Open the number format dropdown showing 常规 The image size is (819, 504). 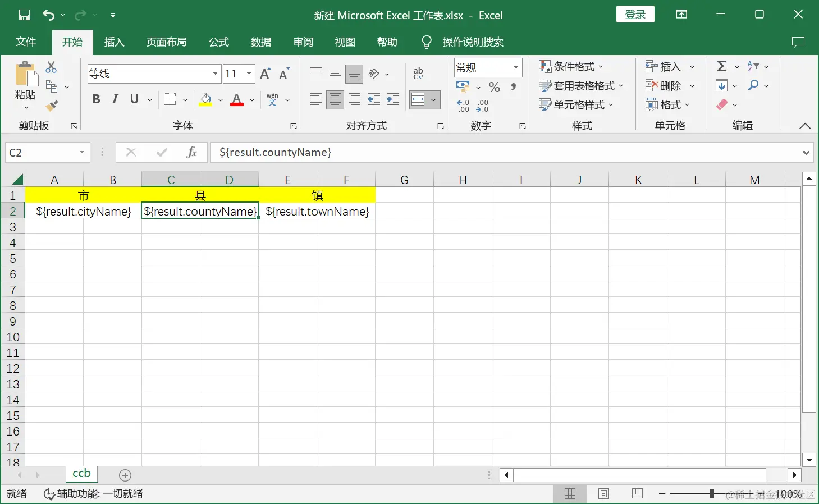pos(516,68)
